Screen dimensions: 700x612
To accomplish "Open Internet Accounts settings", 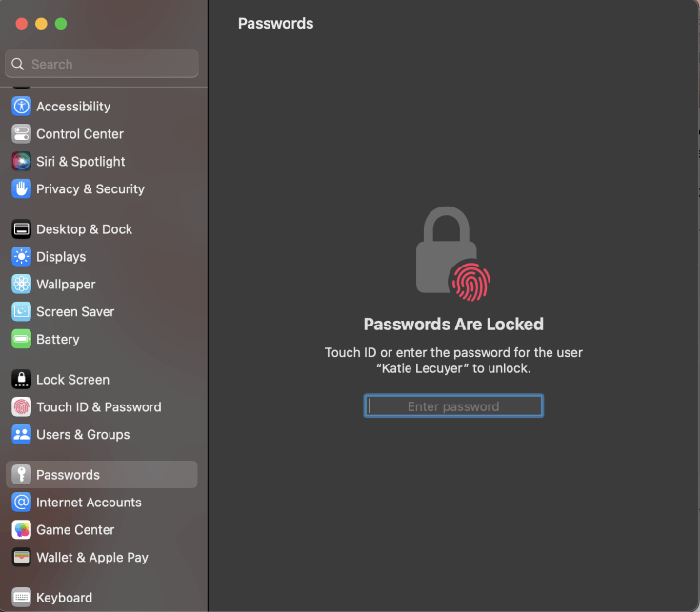I will [89, 503].
